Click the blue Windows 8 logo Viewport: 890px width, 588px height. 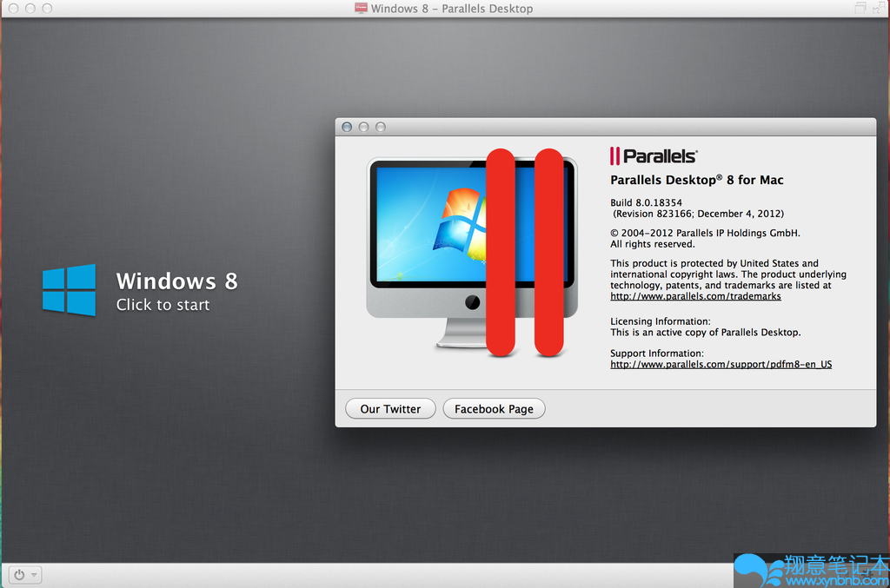(69, 289)
